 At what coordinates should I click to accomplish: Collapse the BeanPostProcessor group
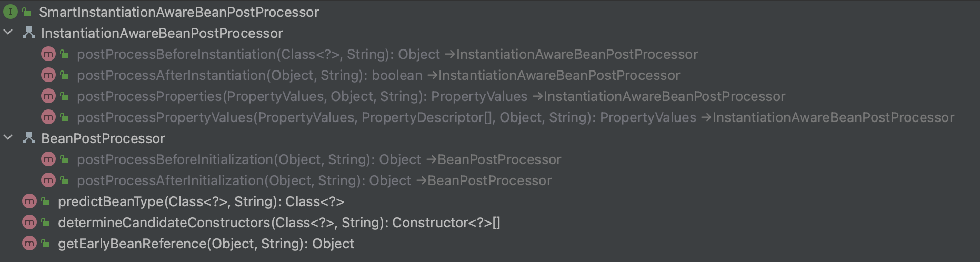point(8,138)
